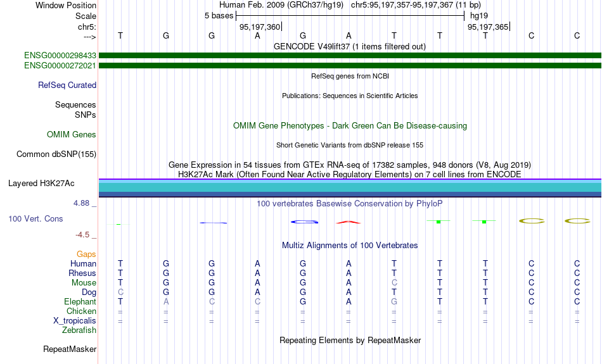This screenshot has height=364, width=602.
Task: Select the Dog alignment row label
Action: tap(89, 292)
